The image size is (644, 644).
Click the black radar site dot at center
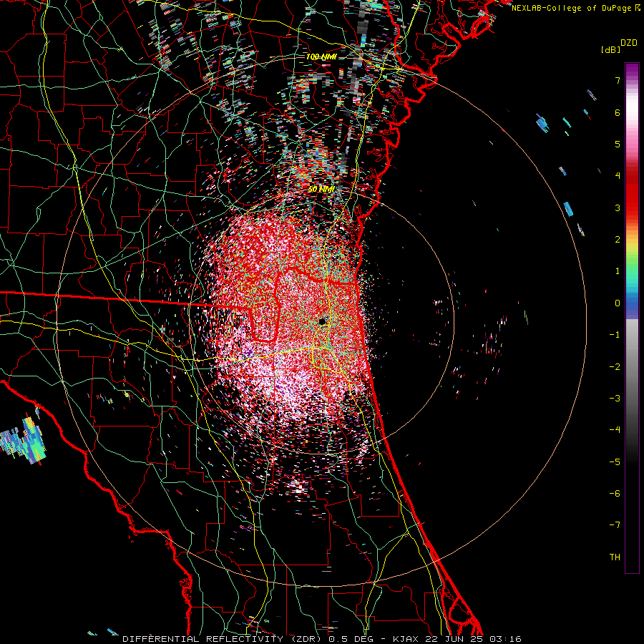pos(322,321)
